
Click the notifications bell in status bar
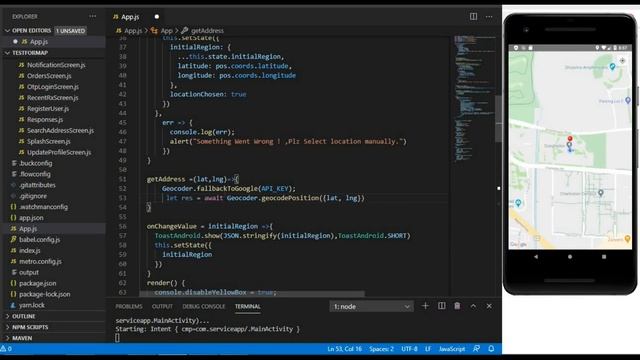click(x=491, y=349)
